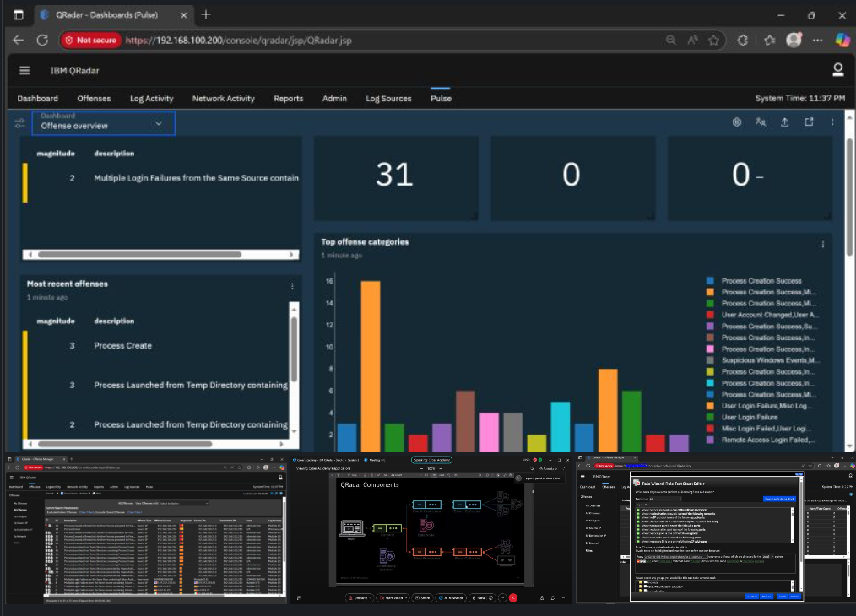856x616 pixels.
Task: Switch to the Reports tab
Action: pyautogui.click(x=288, y=98)
